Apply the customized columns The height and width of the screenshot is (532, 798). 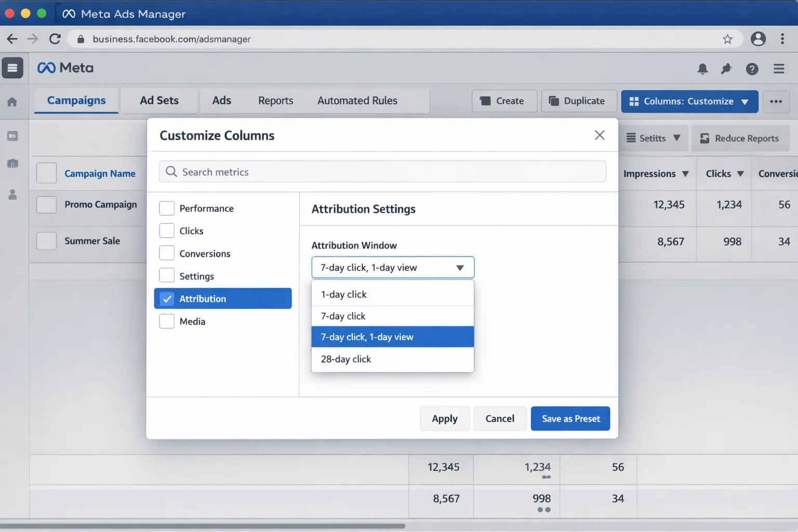click(444, 418)
